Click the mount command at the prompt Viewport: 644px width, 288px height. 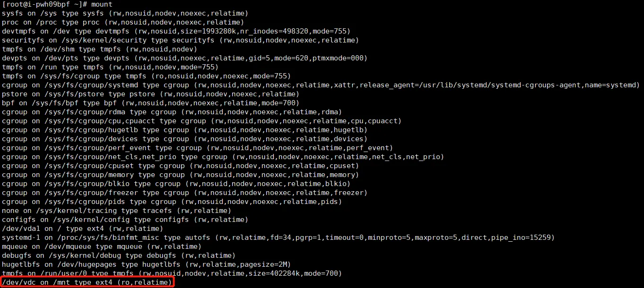102,4
